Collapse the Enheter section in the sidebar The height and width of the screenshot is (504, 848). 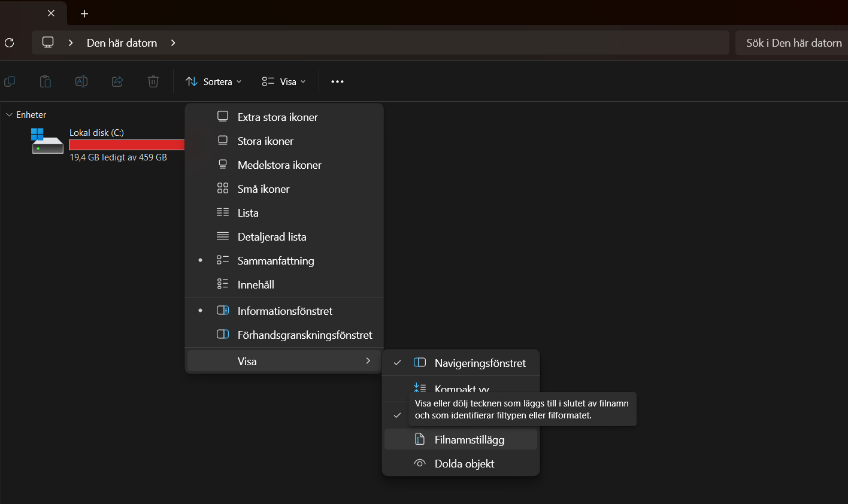point(9,114)
